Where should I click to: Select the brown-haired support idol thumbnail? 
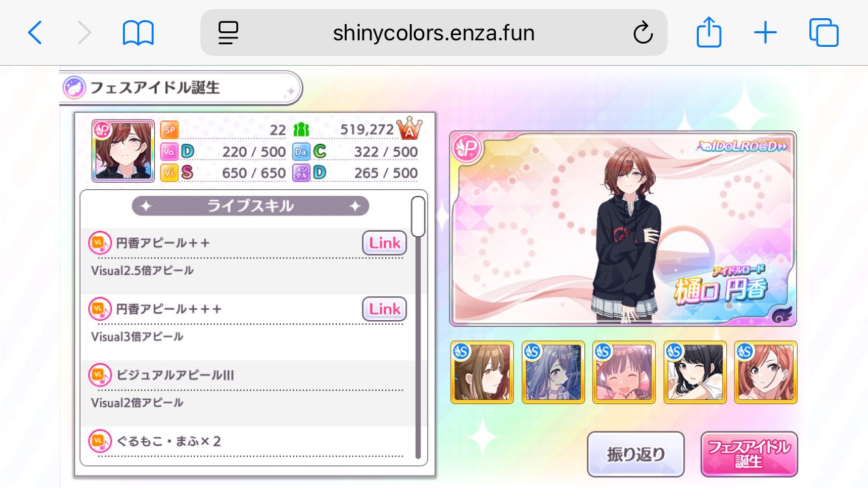point(482,372)
